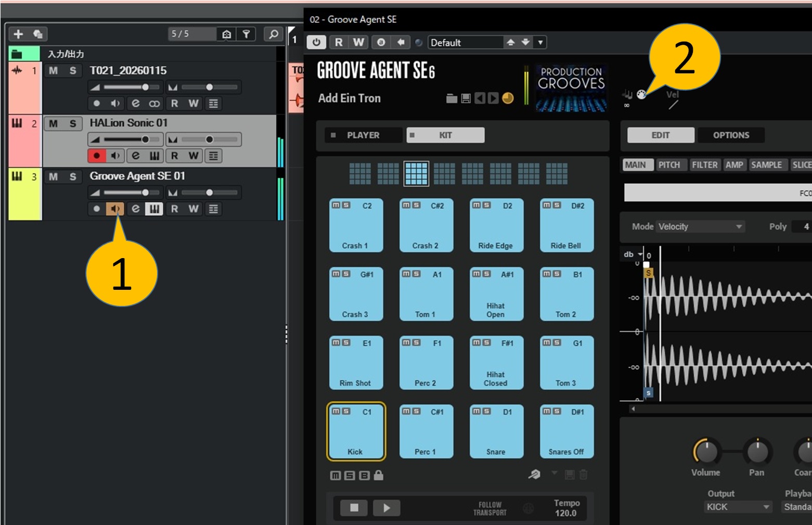
Task: Open Edit Instrument on Groove Agent track
Action: tap(154, 209)
